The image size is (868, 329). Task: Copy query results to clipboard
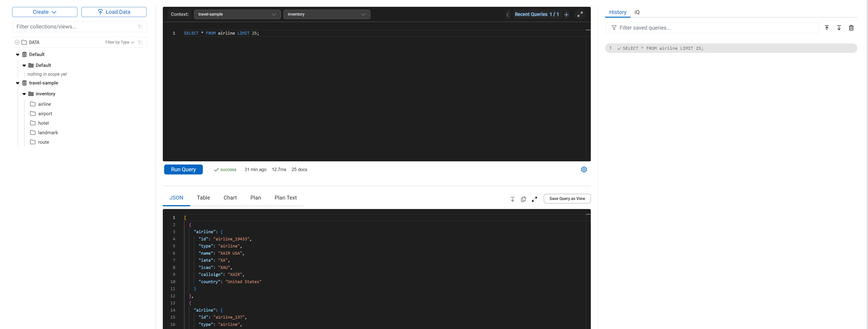click(x=523, y=199)
